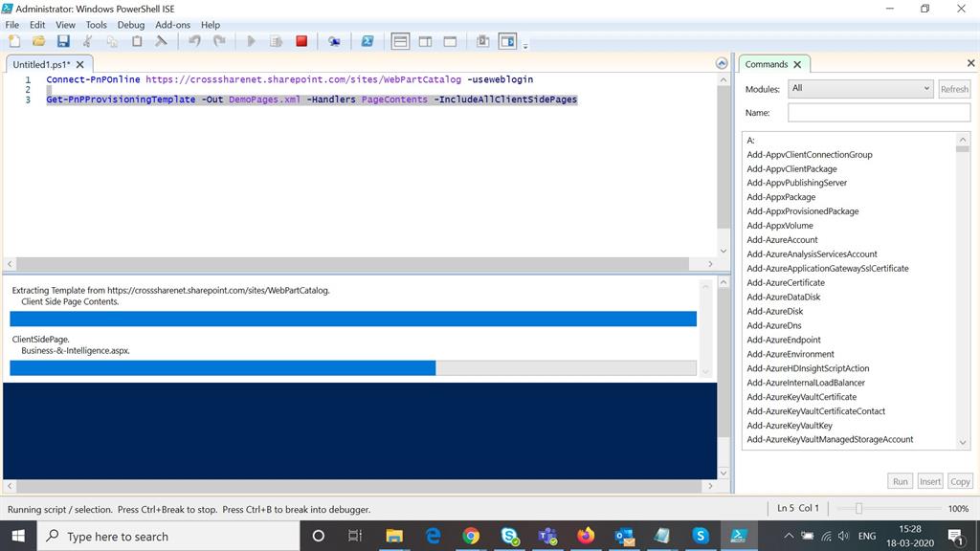Open a script with the folder icon

(38, 41)
